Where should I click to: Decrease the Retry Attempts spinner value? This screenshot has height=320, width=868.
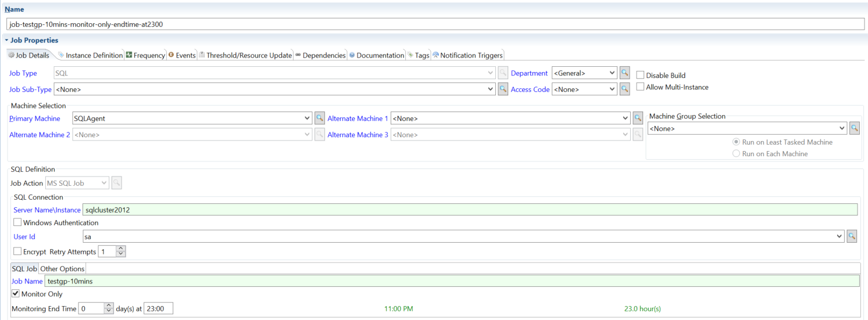click(x=120, y=254)
